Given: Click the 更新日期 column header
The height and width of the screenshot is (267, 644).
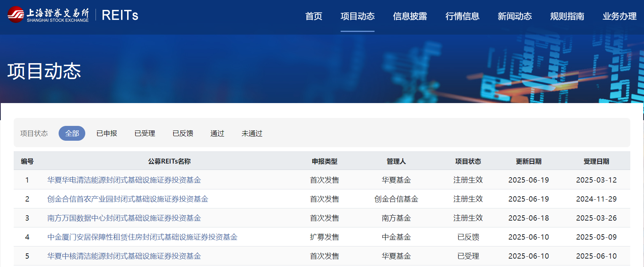Looking at the screenshot, I should tap(528, 161).
